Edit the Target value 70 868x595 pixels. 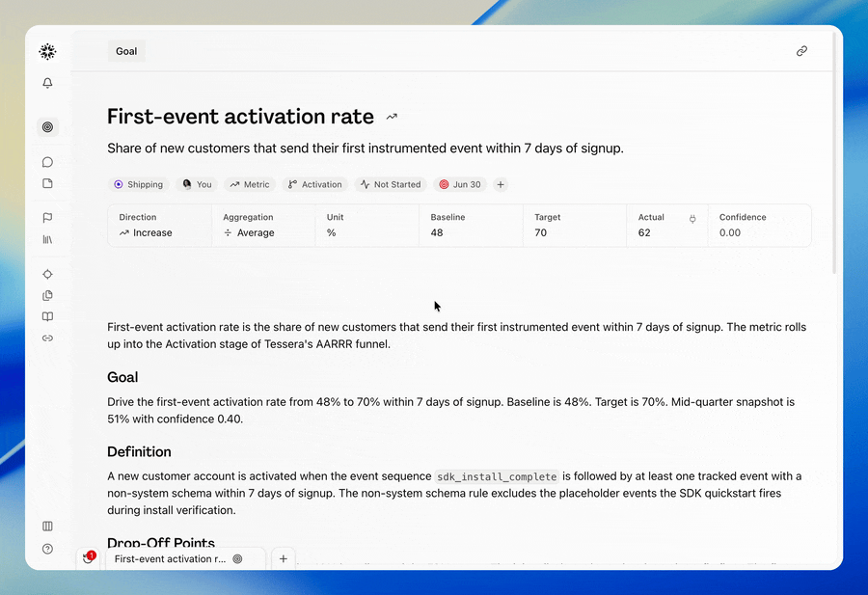tap(575, 226)
